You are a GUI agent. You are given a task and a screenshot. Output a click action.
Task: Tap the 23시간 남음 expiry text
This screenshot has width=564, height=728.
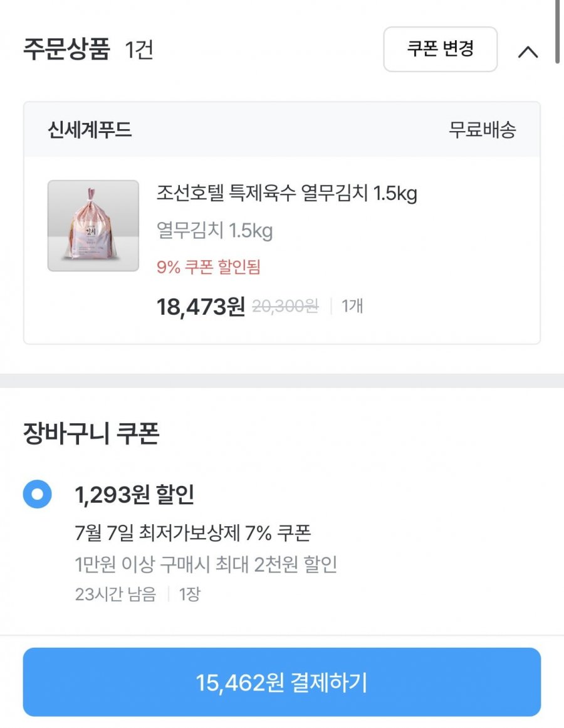(115, 594)
